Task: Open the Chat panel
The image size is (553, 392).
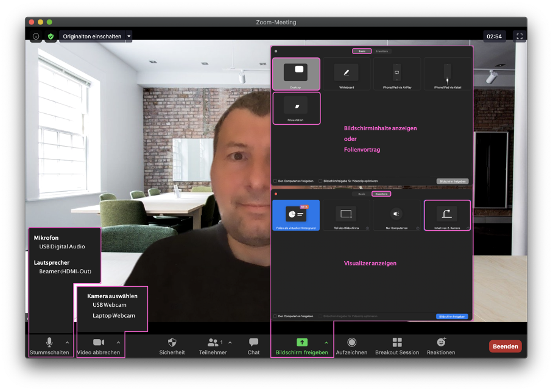Action: point(253,346)
